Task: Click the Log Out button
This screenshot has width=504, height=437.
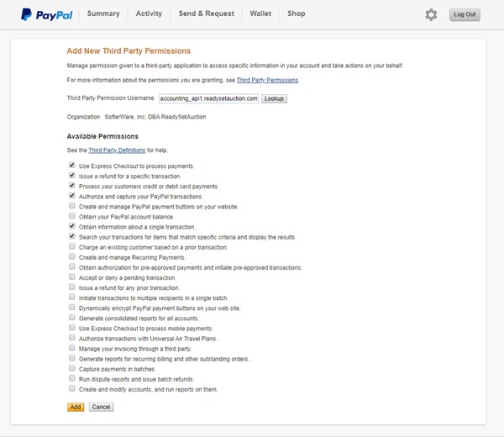Action: click(x=465, y=14)
